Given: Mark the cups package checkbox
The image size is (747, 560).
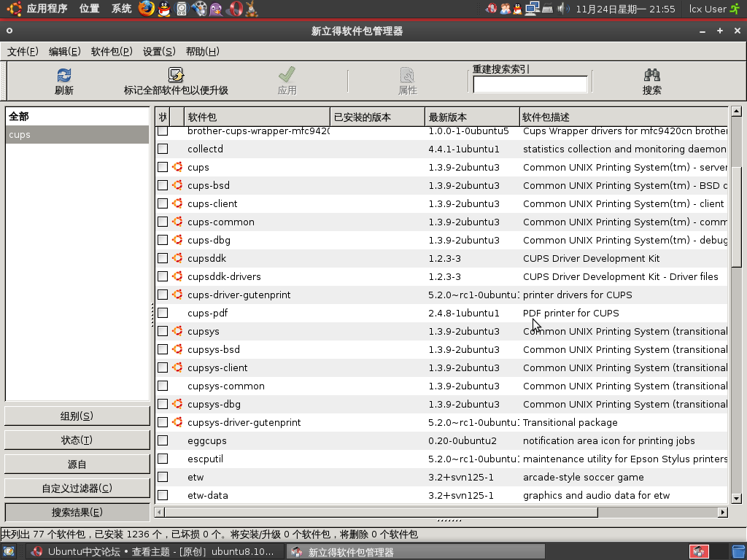Looking at the screenshot, I should coord(163,167).
